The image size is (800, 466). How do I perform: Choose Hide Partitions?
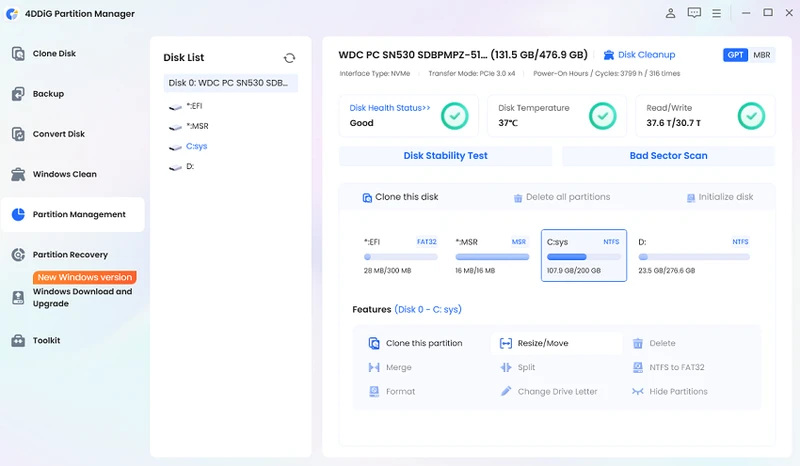670,391
